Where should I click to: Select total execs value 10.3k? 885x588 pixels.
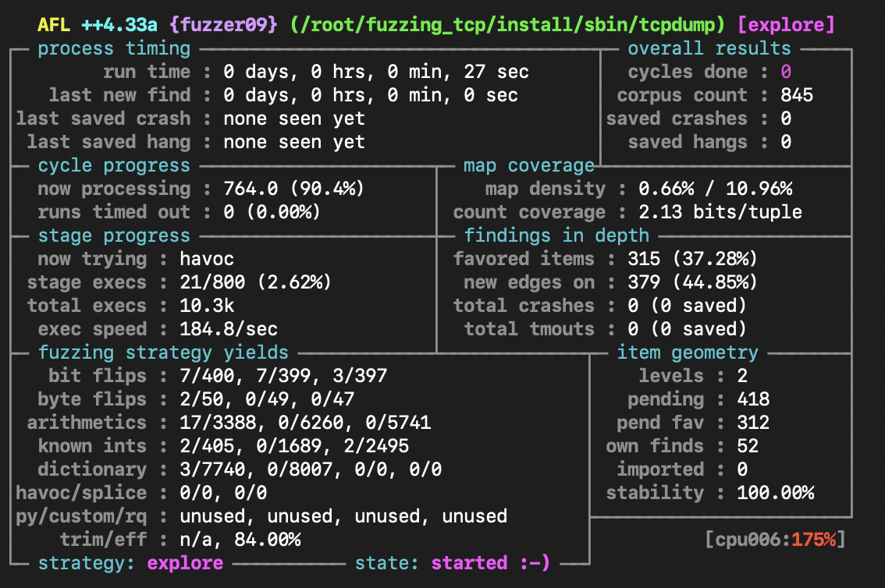pos(207,306)
